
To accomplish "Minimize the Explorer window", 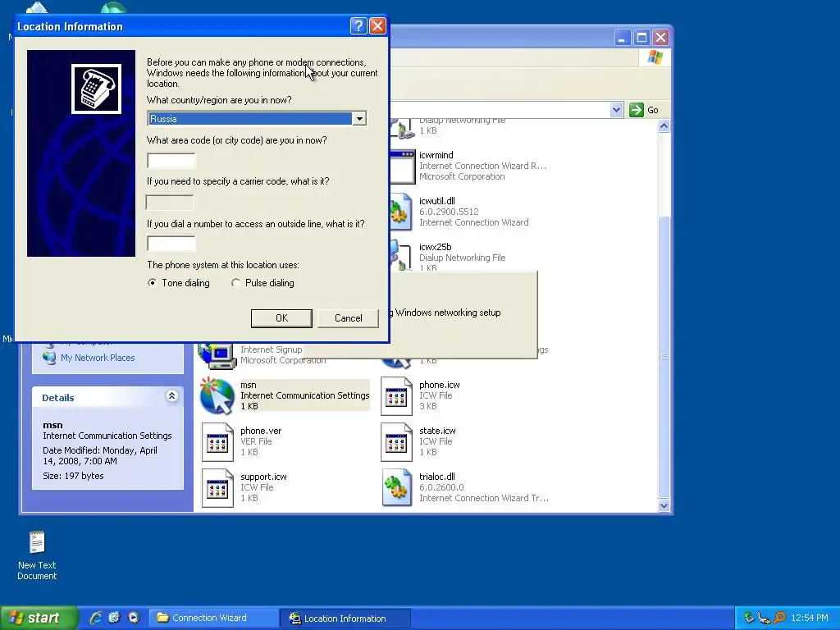I will point(622,37).
